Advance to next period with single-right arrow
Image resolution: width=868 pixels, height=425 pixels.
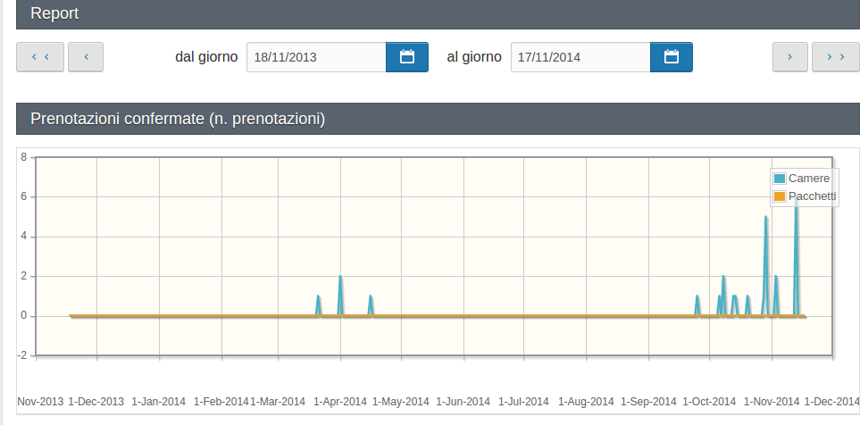click(x=790, y=57)
